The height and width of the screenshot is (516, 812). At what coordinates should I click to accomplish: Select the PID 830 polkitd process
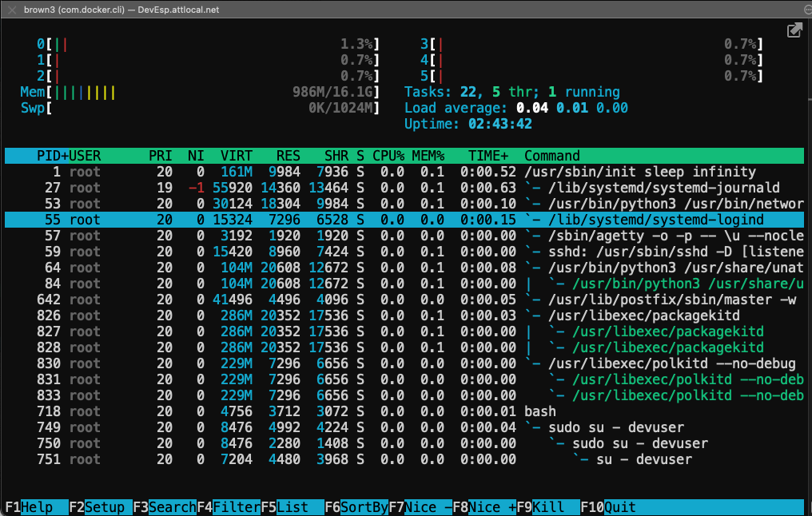pos(404,364)
